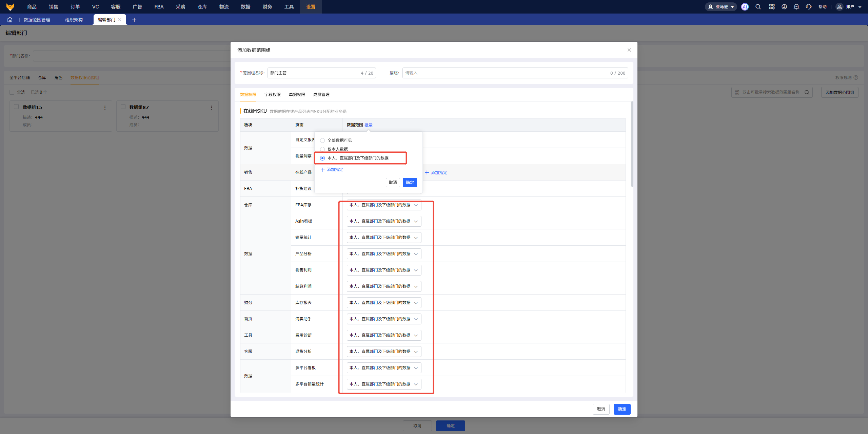Viewport: 868px width, 434px height.
Task: Switch to 字段权限 tab
Action: 272,95
